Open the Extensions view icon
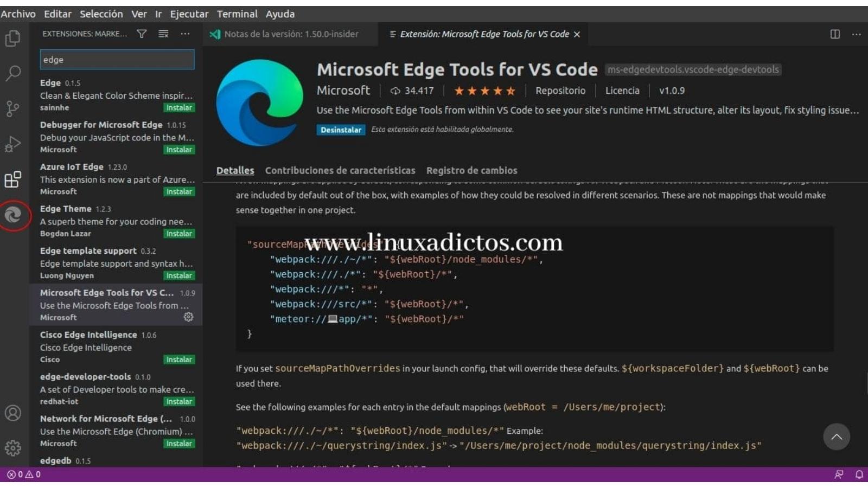The image size is (868, 488). click(13, 179)
